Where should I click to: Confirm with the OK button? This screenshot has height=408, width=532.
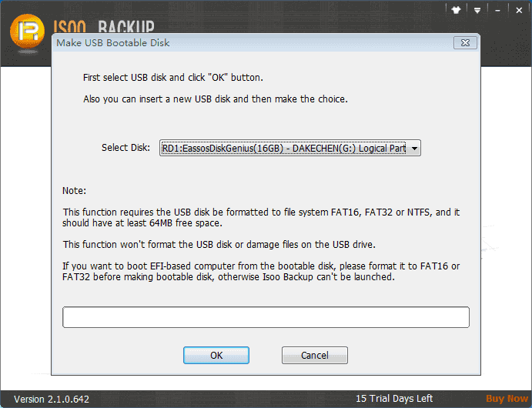pyautogui.click(x=216, y=355)
